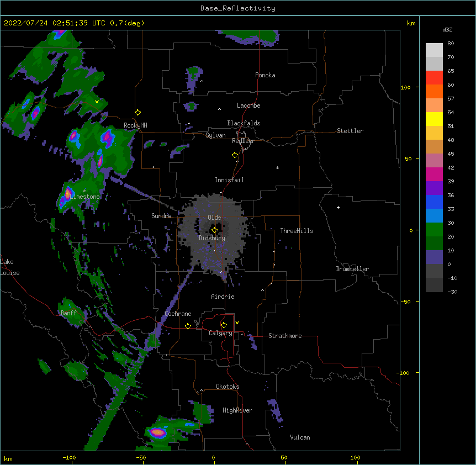Click the RedDeer city label
The height and width of the screenshot is (465, 476).
(x=243, y=141)
